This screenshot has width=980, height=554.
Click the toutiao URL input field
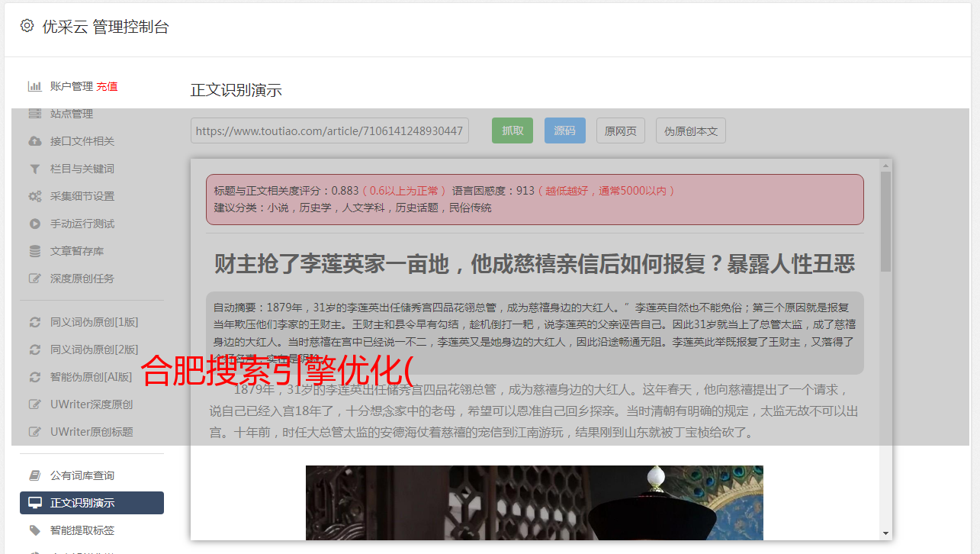(329, 130)
